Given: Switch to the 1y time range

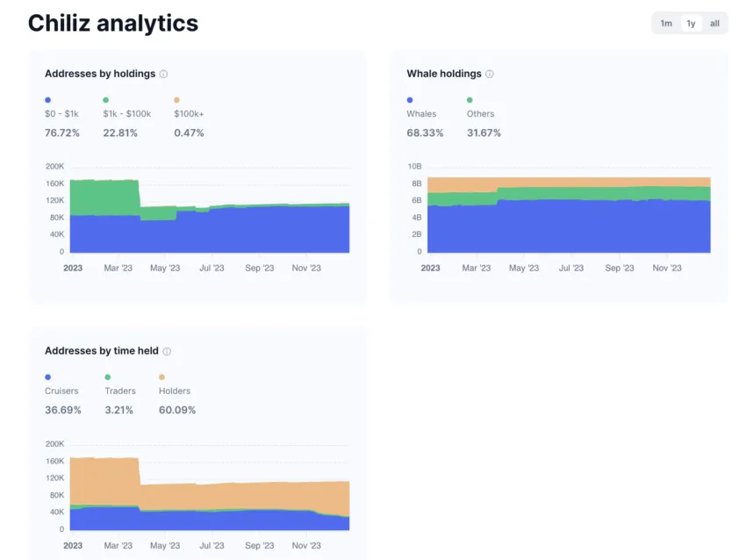Looking at the screenshot, I should click(692, 24).
